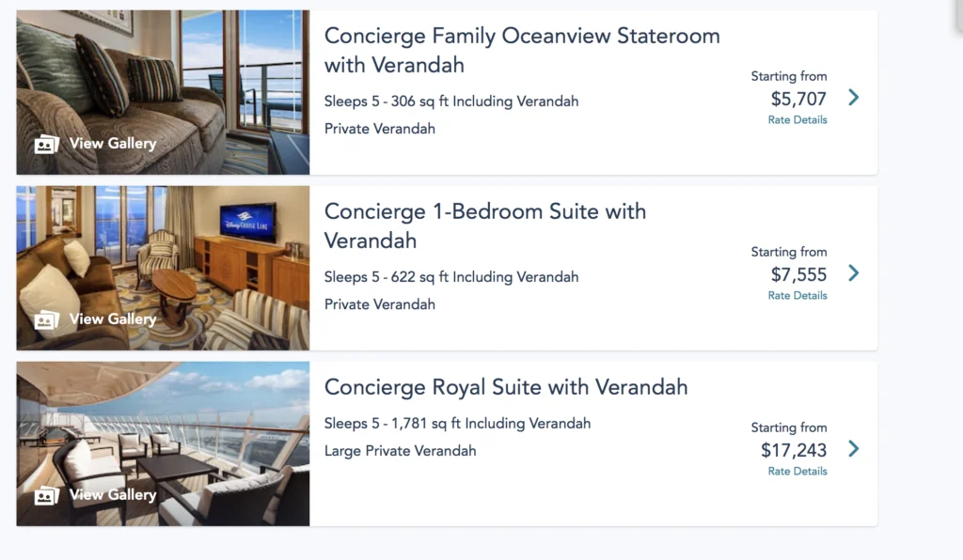Open Rate Details for $7,555 suite
The width and height of the screenshot is (963, 560).
(x=797, y=296)
